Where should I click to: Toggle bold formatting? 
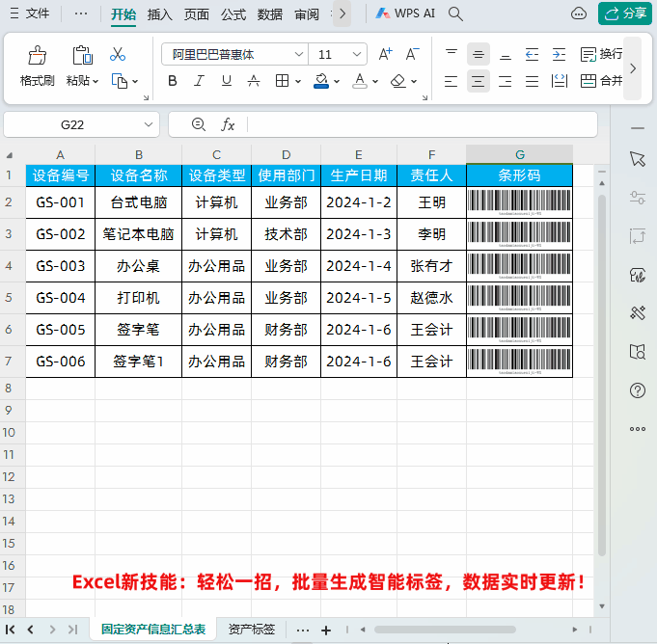[x=173, y=80]
